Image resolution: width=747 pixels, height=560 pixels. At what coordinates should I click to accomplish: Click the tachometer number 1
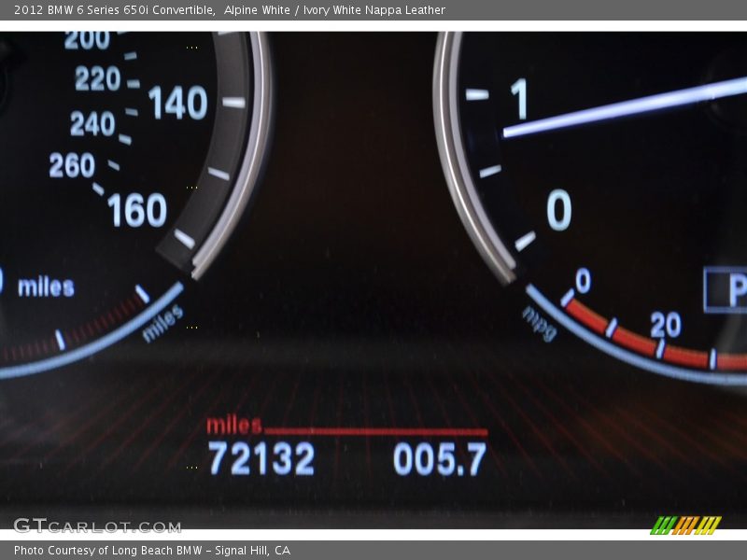[519, 99]
